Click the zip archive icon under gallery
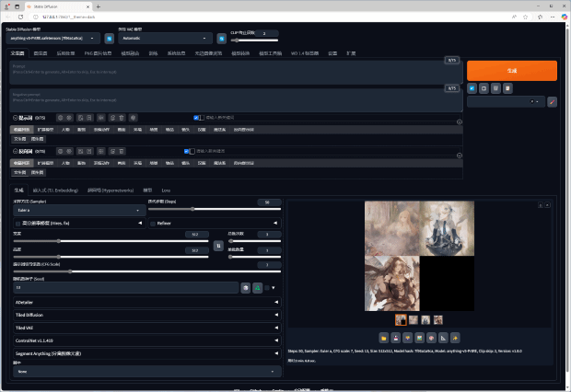 407,338
